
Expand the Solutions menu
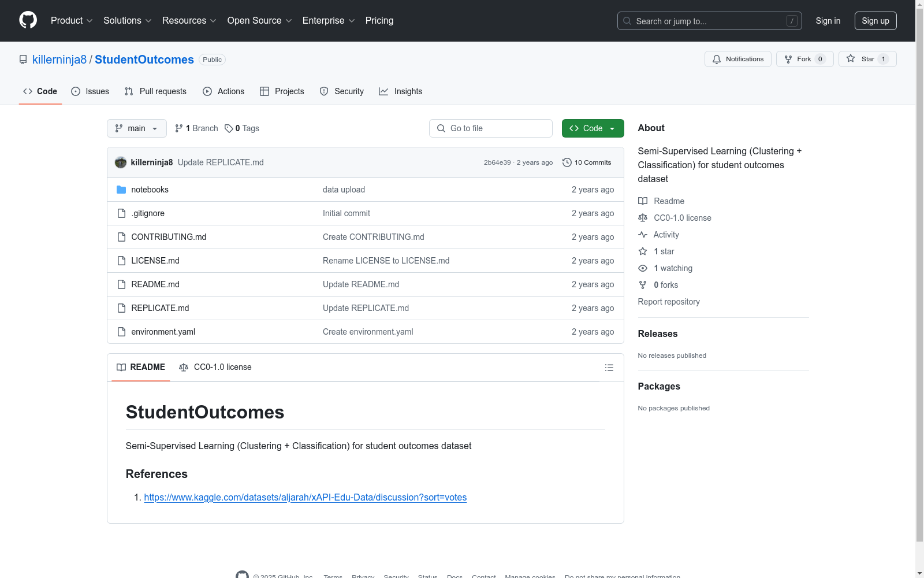pos(127,21)
